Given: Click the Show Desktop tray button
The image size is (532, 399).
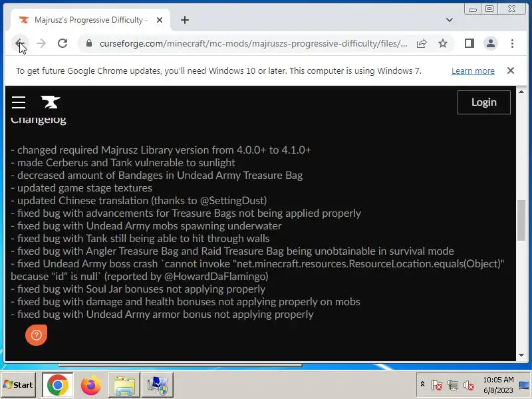Looking at the screenshot, I should click(524, 385).
